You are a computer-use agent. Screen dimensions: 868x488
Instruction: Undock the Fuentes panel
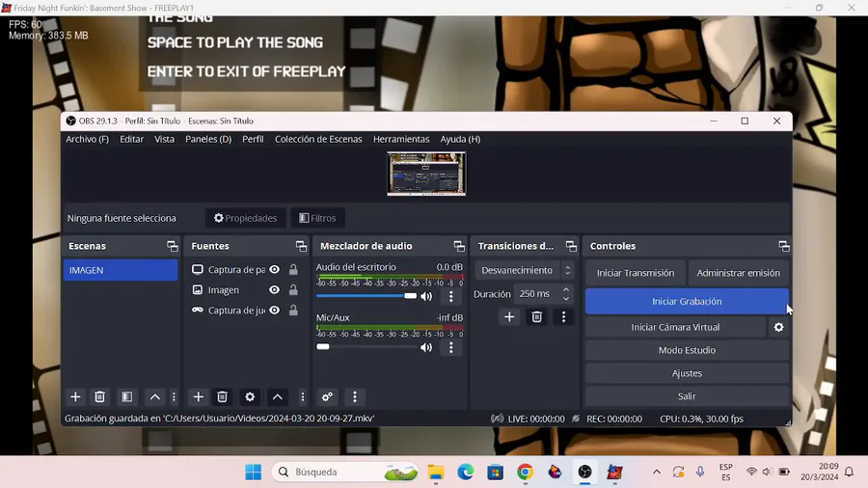coord(301,246)
